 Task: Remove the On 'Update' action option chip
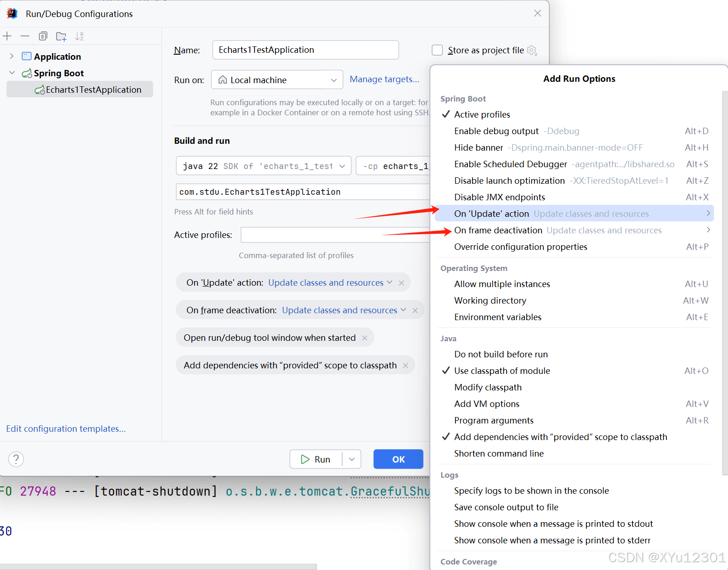pos(401,283)
